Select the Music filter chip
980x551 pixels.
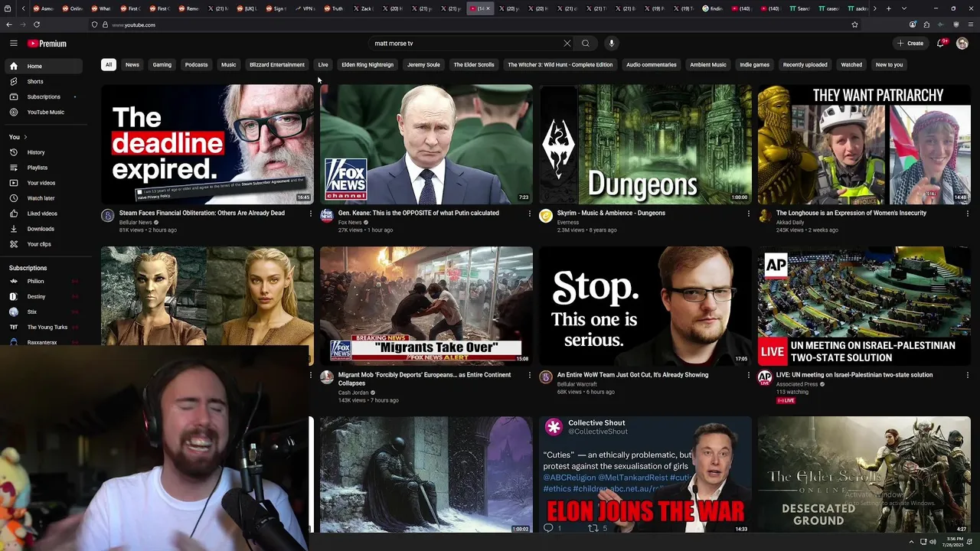click(229, 64)
